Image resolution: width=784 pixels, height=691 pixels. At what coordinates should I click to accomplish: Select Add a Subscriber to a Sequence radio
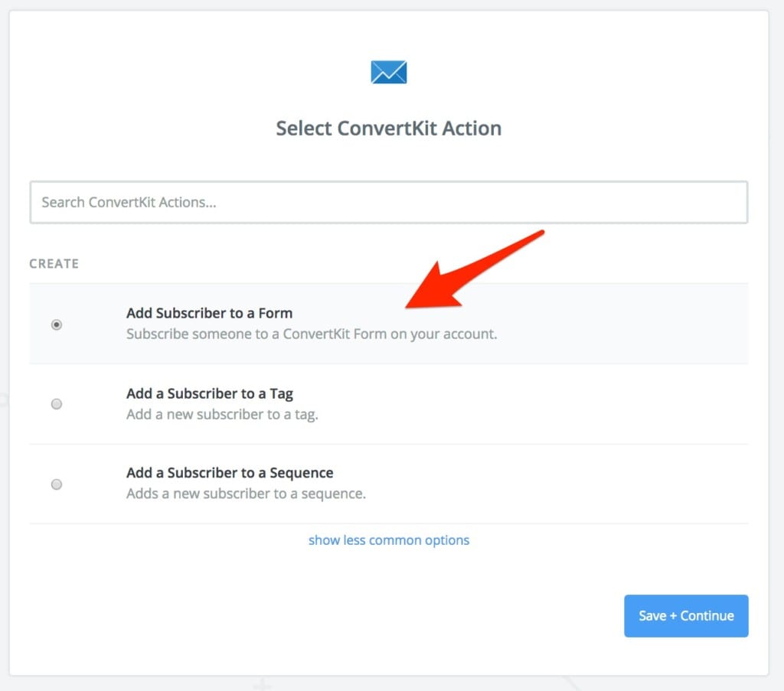point(57,484)
